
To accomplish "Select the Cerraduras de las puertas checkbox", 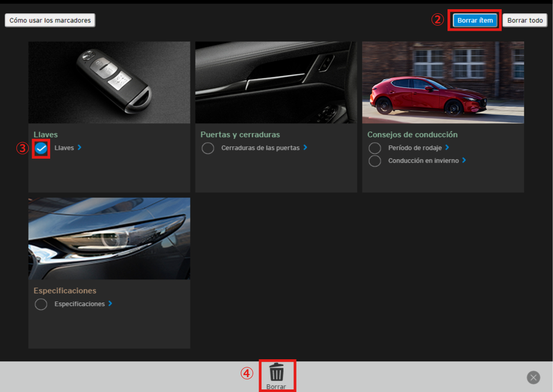I will [208, 148].
